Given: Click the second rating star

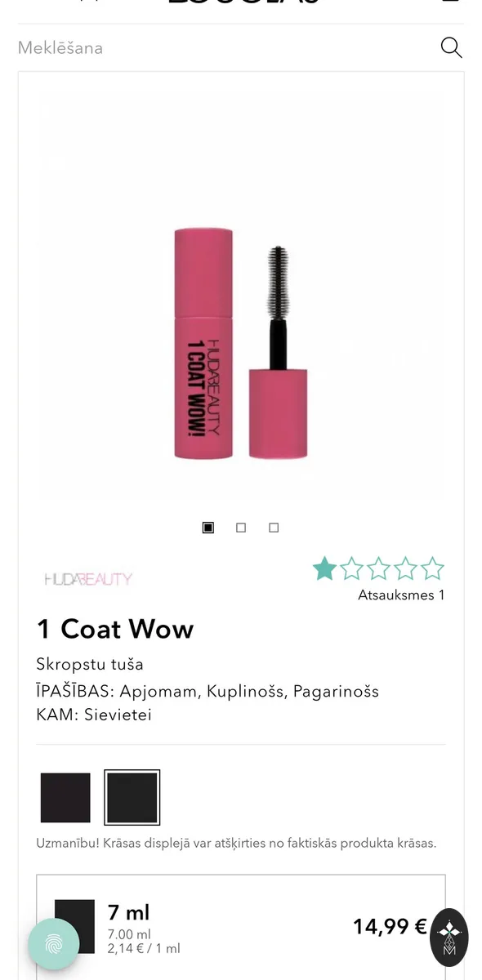Looking at the screenshot, I should click(351, 568).
